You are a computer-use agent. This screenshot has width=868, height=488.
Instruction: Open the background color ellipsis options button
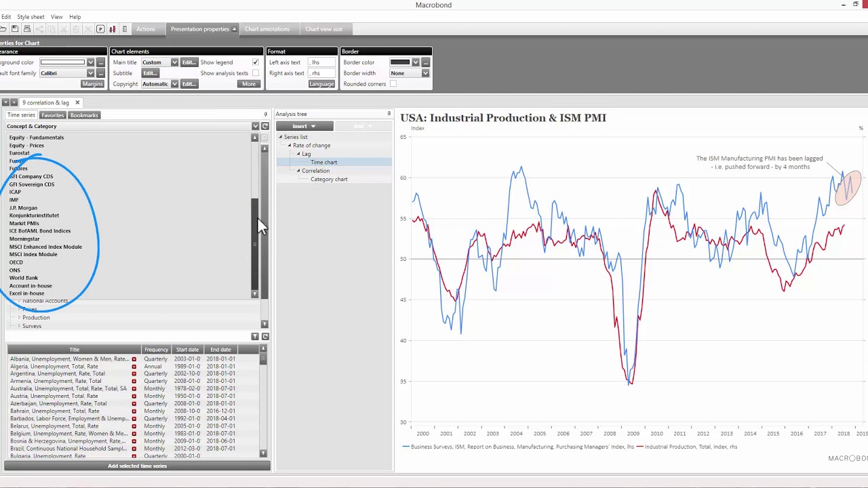pyautogui.click(x=100, y=62)
